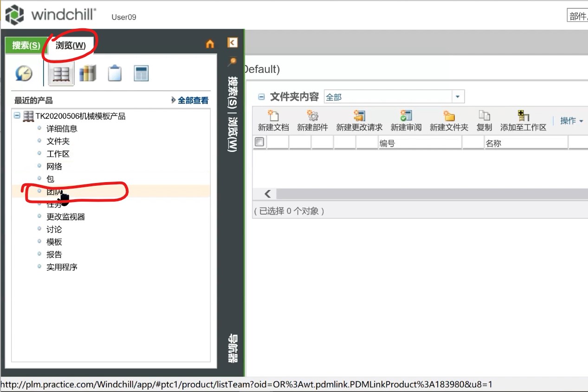This screenshot has width=588, height=392.
Task: Click 新建文档 toolbar icon
Action: click(x=273, y=115)
